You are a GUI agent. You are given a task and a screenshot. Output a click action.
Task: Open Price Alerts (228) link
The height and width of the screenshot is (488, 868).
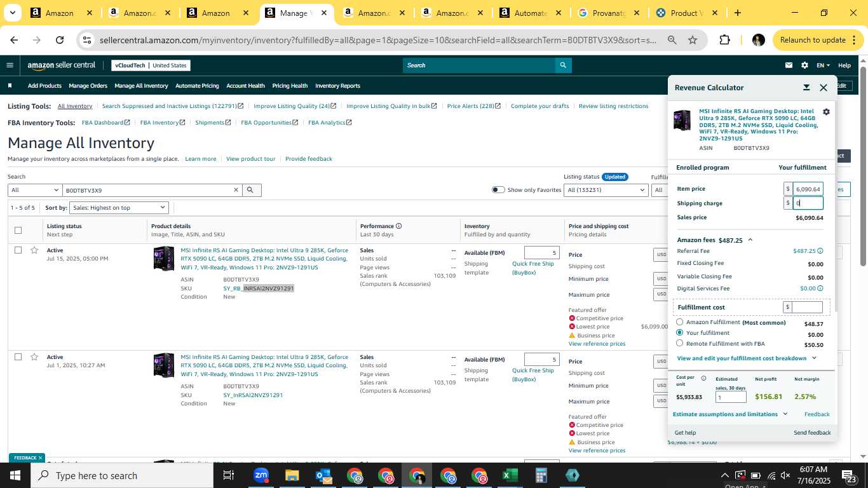473,106
